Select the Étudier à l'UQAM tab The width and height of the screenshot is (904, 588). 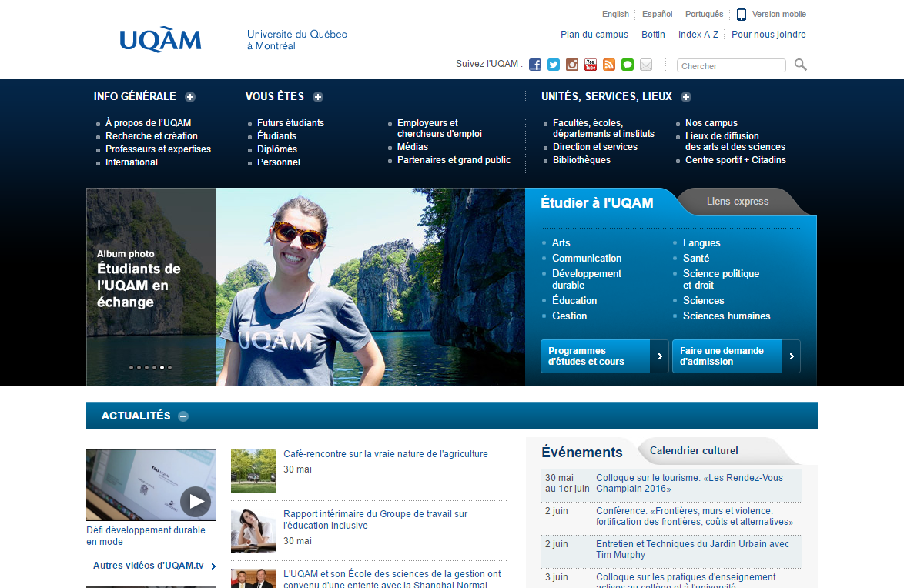click(598, 203)
